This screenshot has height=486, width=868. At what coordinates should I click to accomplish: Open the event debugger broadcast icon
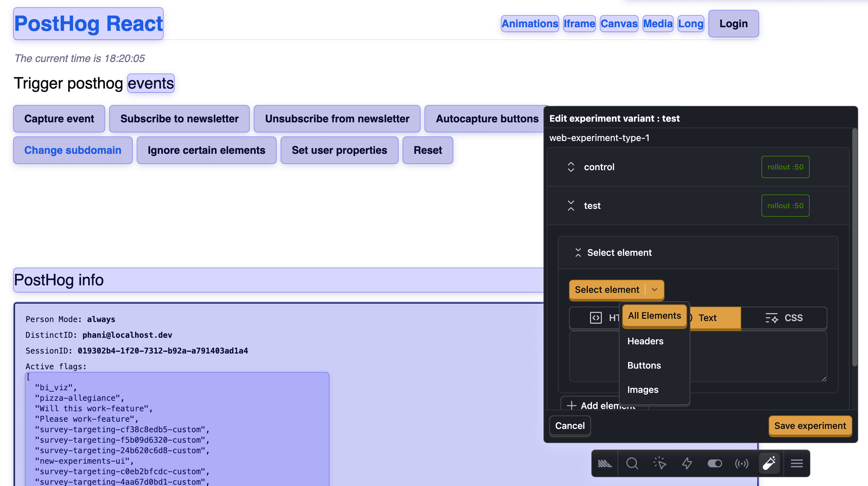pos(742,463)
